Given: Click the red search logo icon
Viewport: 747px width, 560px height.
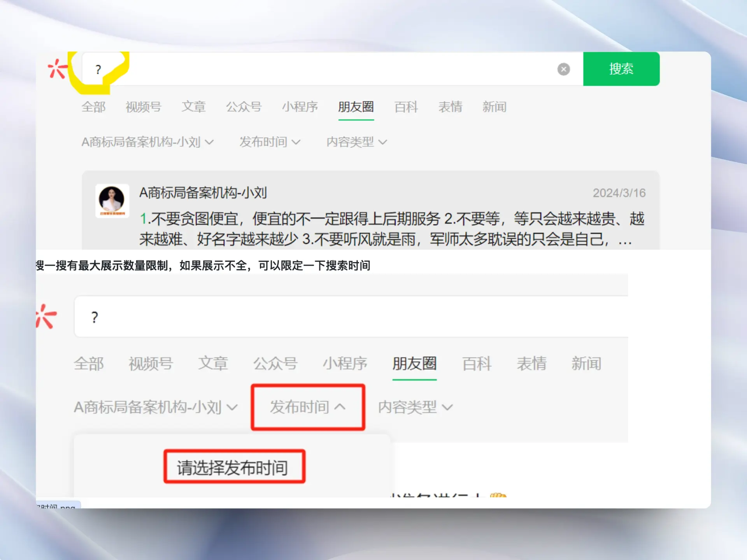Looking at the screenshot, I should [x=57, y=69].
